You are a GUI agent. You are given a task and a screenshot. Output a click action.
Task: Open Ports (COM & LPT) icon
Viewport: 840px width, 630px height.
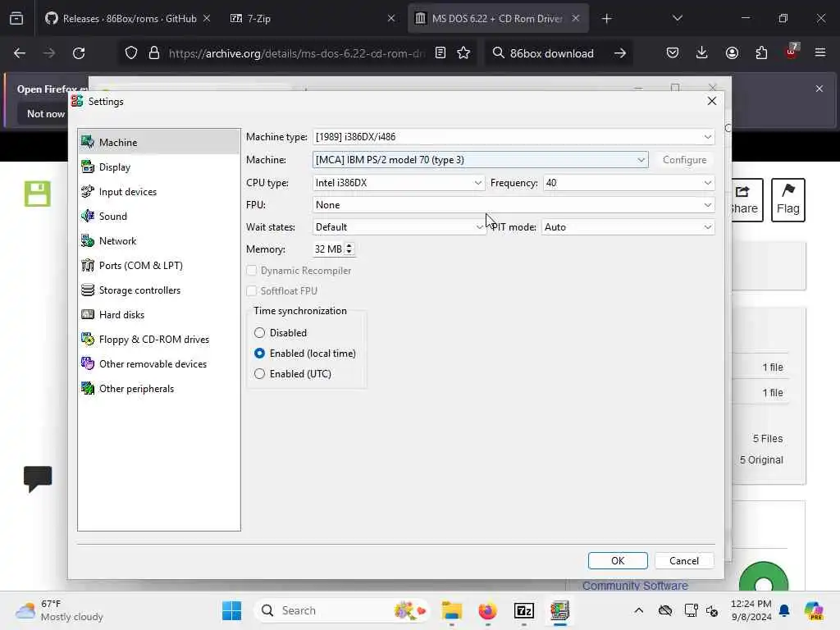coord(87,265)
